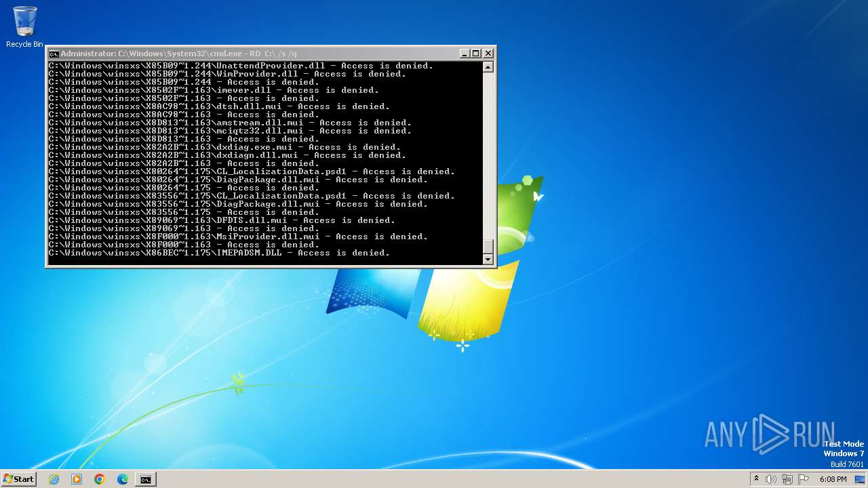Open the cmd.exe title bar system icon
The height and width of the screenshot is (488, 868).
[x=54, y=54]
